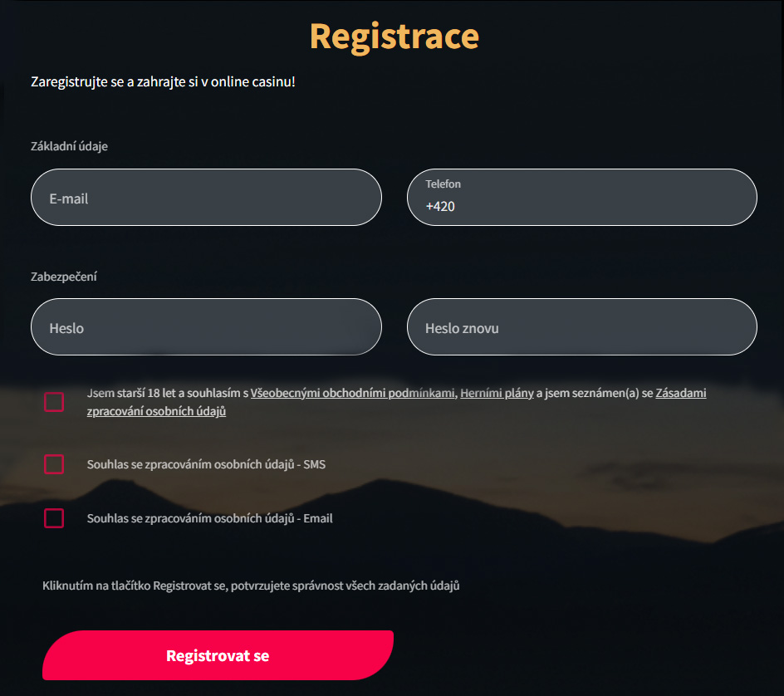
Task: Click the Heslo znovu confirmation field
Action: pyautogui.click(x=582, y=327)
